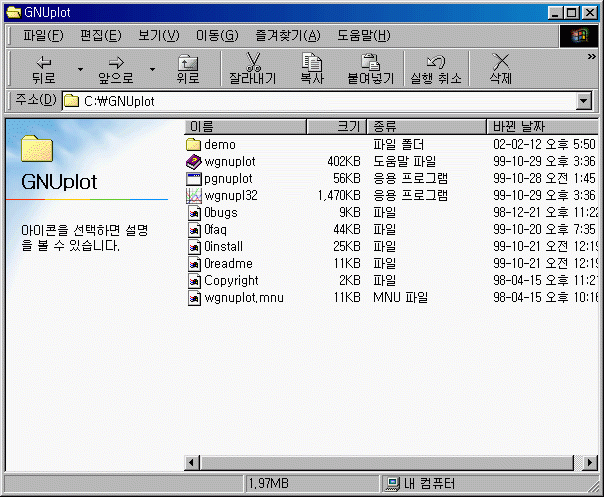The width and height of the screenshot is (604, 497).
Task: Select the wgnupl32 application icon
Action: (193, 196)
